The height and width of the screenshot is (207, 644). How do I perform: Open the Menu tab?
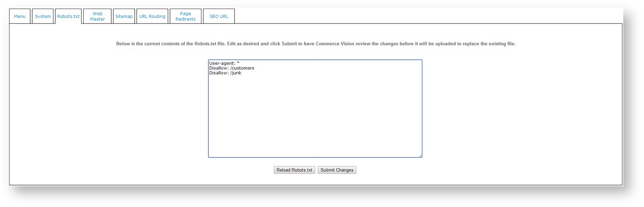click(x=20, y=16)
